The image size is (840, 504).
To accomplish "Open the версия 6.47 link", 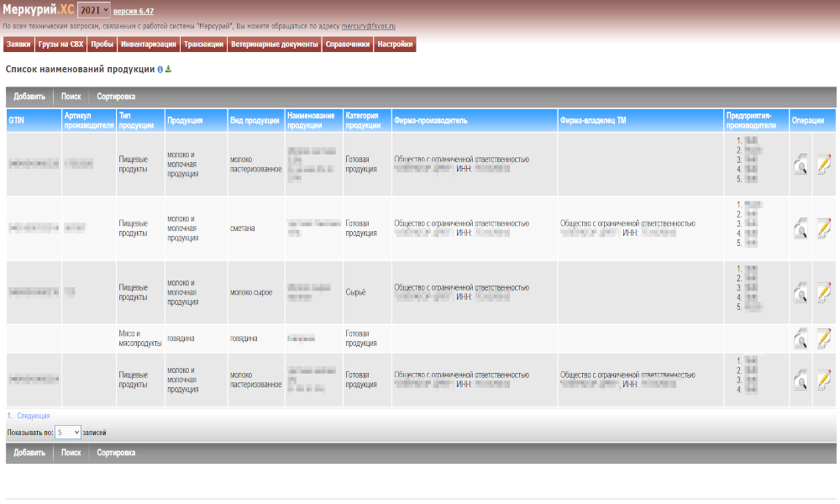I will (x=134, y=11).
